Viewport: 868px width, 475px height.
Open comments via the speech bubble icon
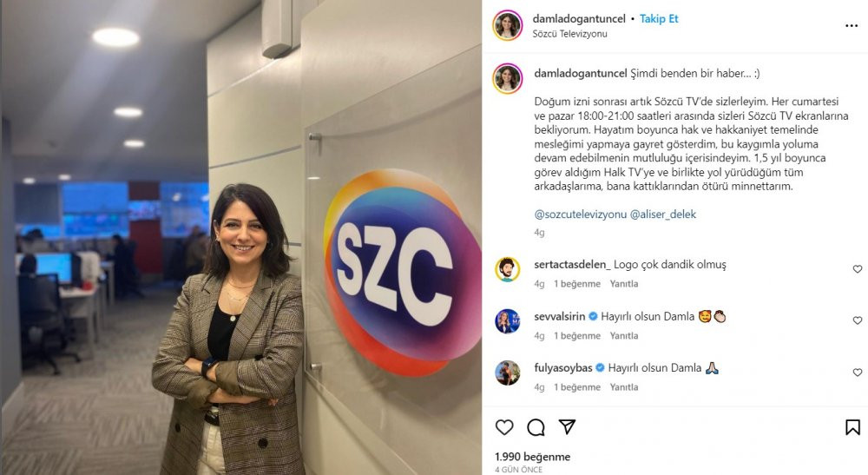(536, 427)
